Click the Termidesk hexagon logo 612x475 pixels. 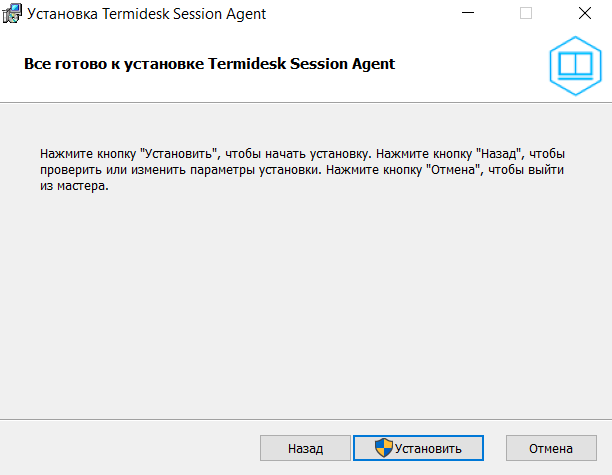tap(575, 64)
